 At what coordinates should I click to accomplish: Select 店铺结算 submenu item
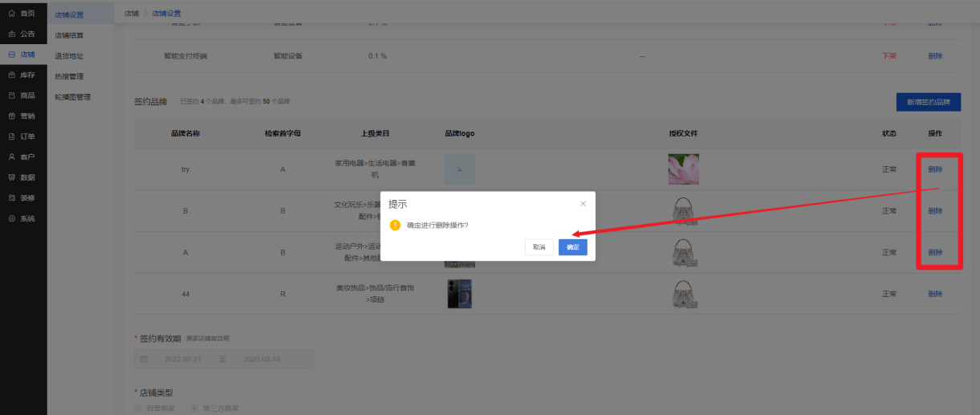(69, 35)
